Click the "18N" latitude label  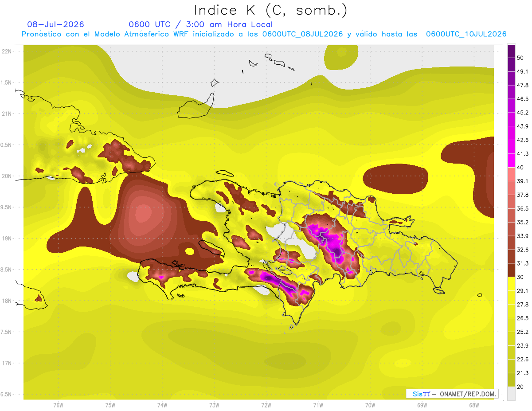point(7,301)
